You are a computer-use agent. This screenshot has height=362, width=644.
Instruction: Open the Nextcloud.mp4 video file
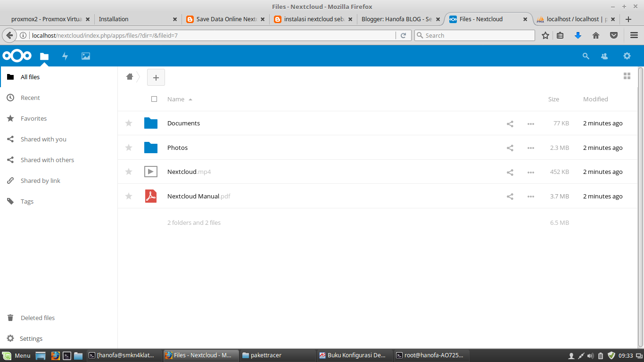pyautogui.click(x=189, y=172)
